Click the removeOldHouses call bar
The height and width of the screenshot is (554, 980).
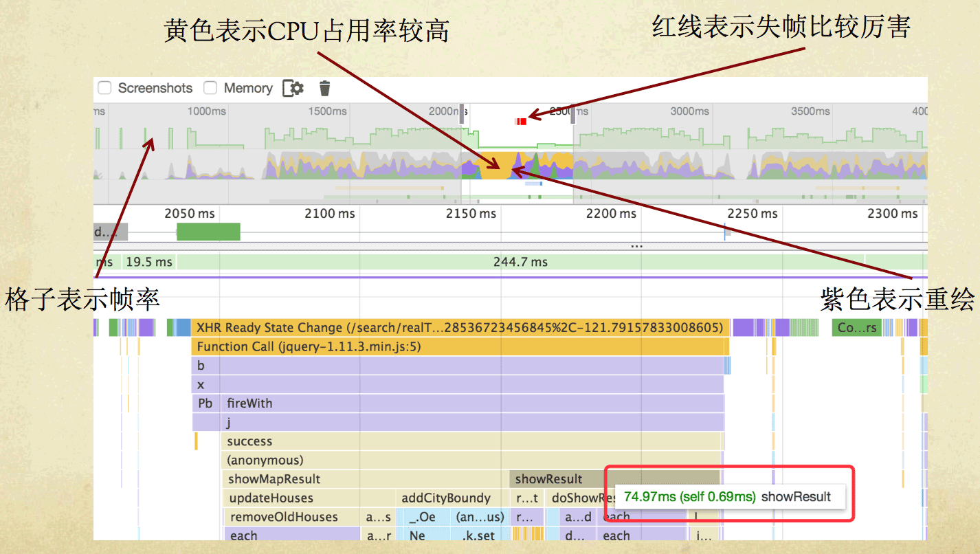[x=292, y=517]
